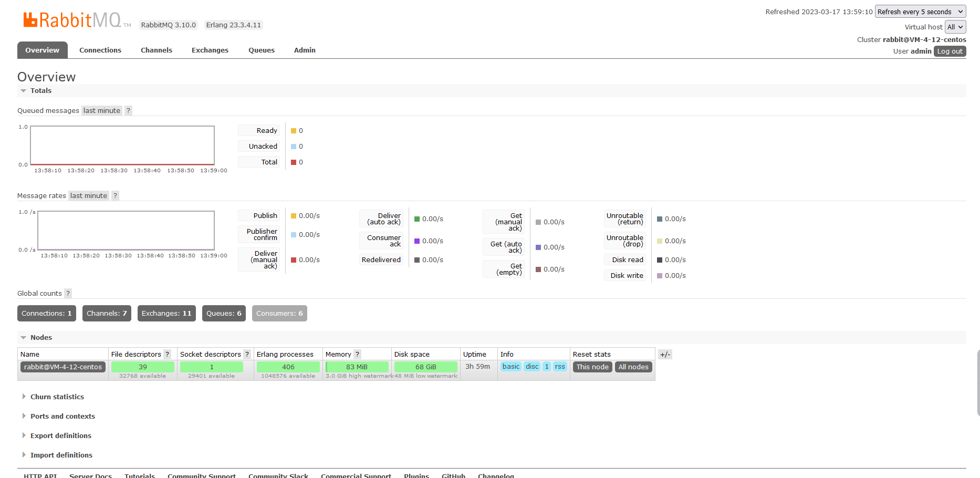Image resolution: width=980 pixels, height=478 pixels.
Task: Click the memory usage bar 83 MiB
Action: click(x=357, y=367)
